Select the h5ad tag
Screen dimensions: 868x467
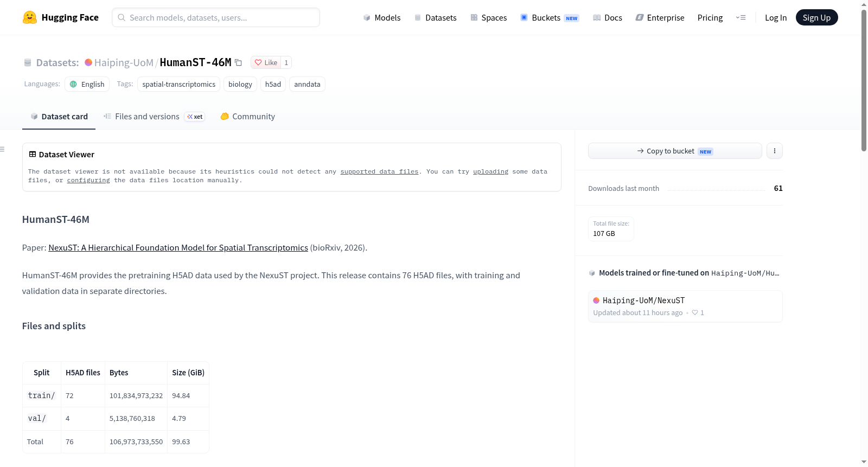point(273,84)
